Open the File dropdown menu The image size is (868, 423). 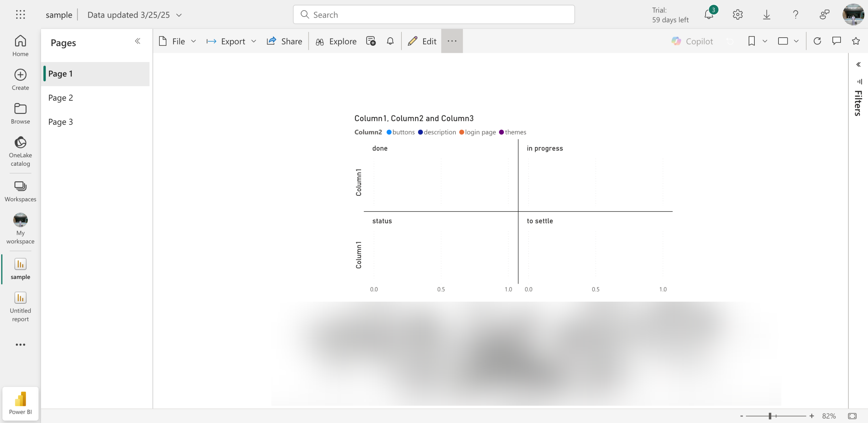coord(178,41)
